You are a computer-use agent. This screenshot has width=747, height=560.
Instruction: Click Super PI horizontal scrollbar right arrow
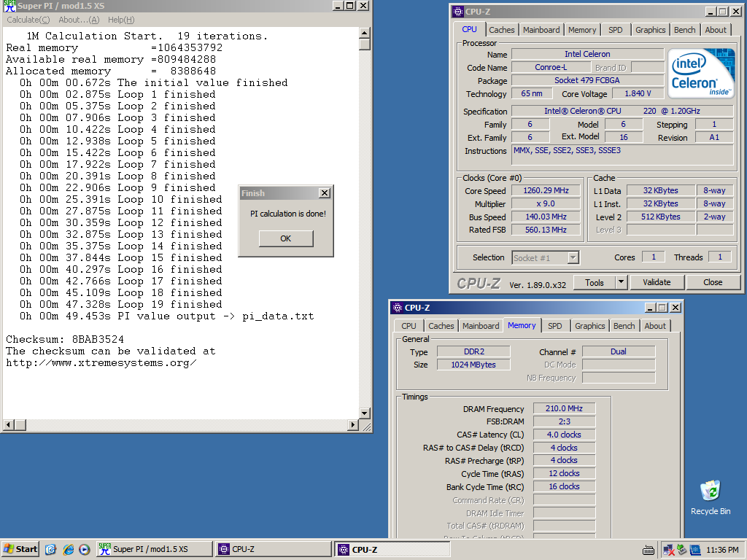[353, 424]
